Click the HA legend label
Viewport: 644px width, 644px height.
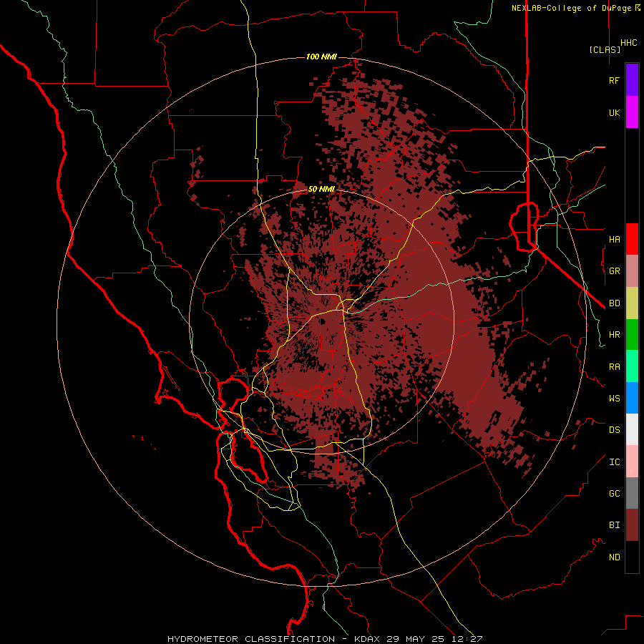[x=614, y=239]
